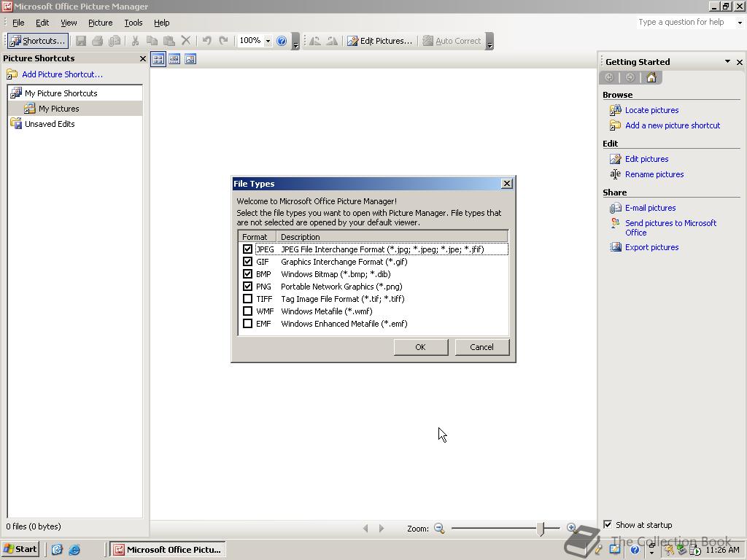Uncheck the GIF file type checkbox
Screen dimensions: 747x560
247,262
